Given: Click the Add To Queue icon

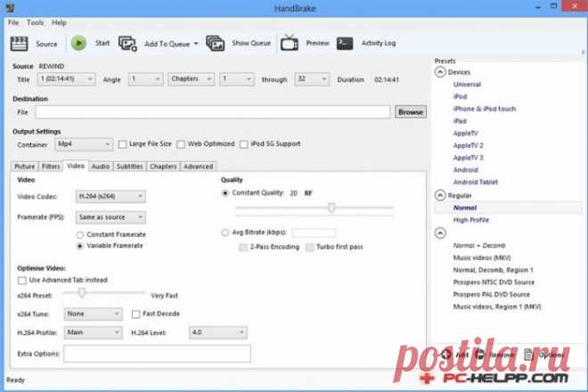Looking at the screenshot, I should [128, 44].
